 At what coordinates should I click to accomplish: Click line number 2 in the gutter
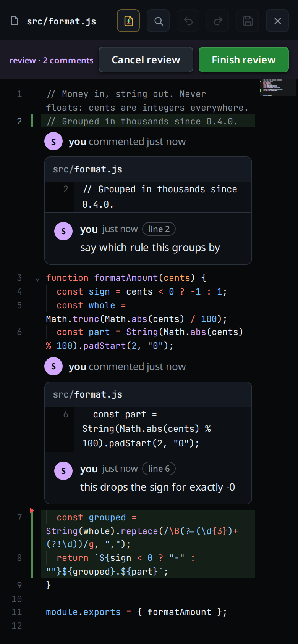tap(19, 121)
